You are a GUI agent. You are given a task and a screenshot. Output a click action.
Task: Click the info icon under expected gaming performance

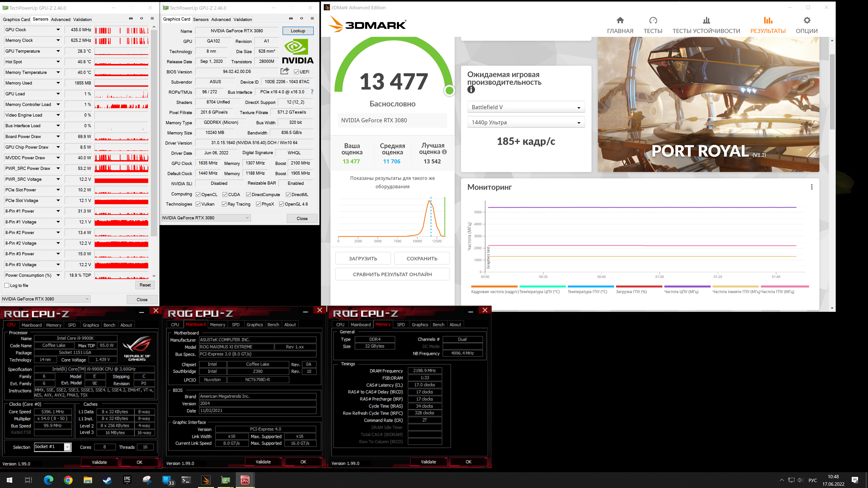point(471,90)
